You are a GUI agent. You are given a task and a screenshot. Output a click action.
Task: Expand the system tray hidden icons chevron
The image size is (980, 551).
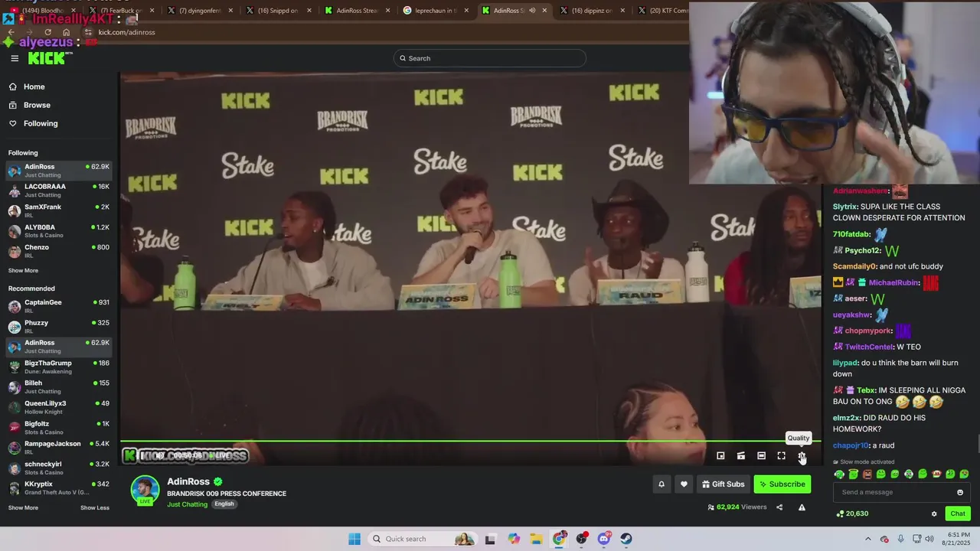(867, 539)
